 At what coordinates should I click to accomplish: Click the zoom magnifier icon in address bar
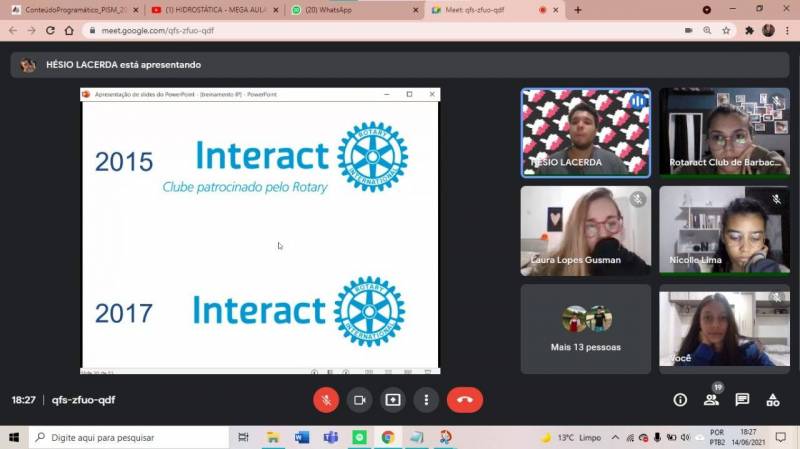click(x=707, y=31)
